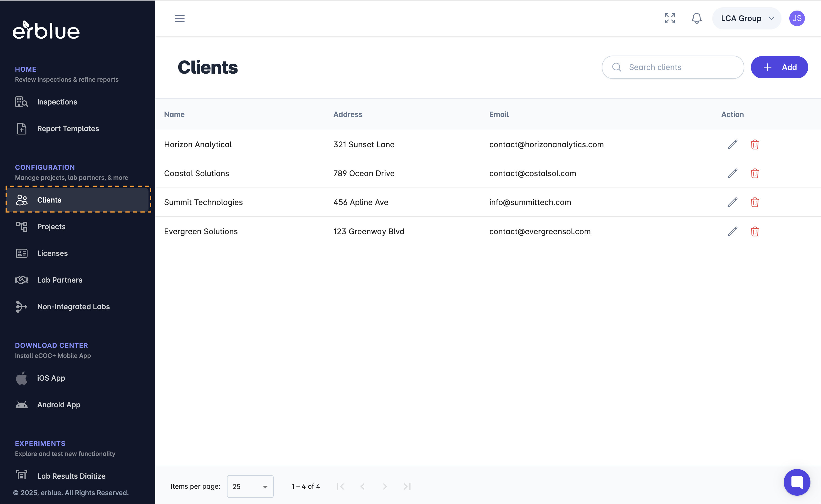821x504 pixels.
Task: Click the pencil icon for Summit Technologies
Action: click(732, 202)
